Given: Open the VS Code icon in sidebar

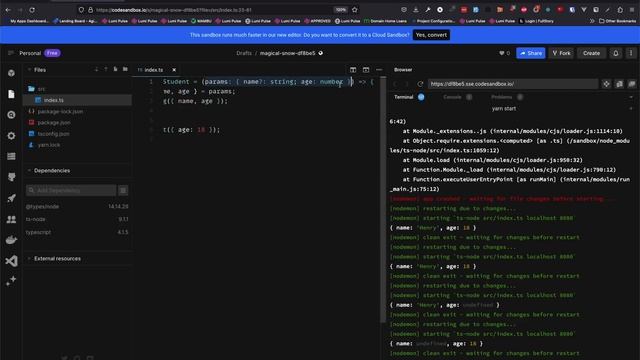Looking at the screenshot, I should [11, 261].
